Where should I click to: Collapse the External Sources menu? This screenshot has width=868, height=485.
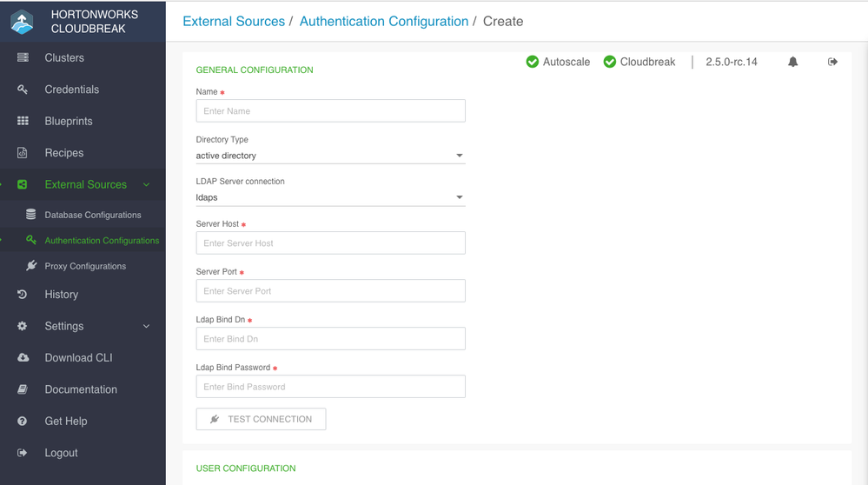[146, 184]
